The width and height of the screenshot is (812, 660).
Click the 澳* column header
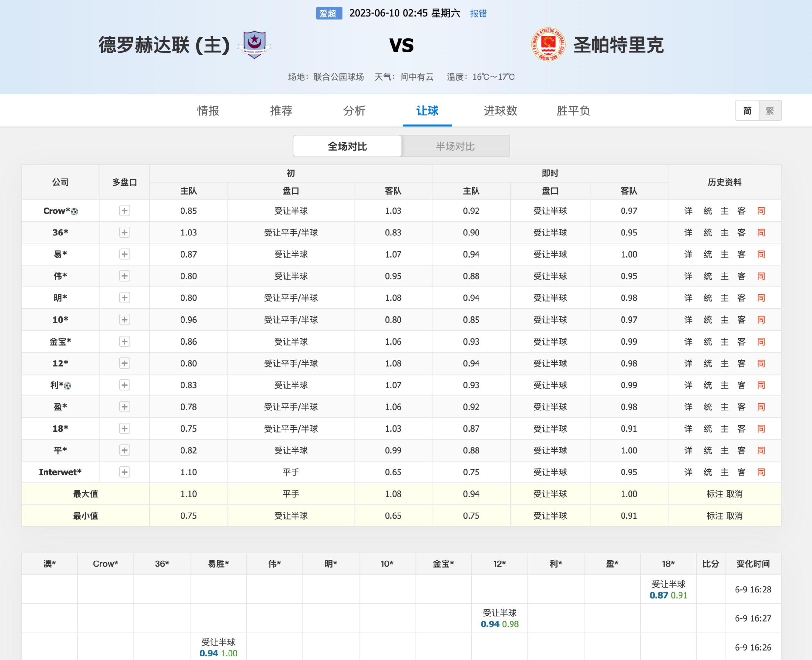coord(49,564)
